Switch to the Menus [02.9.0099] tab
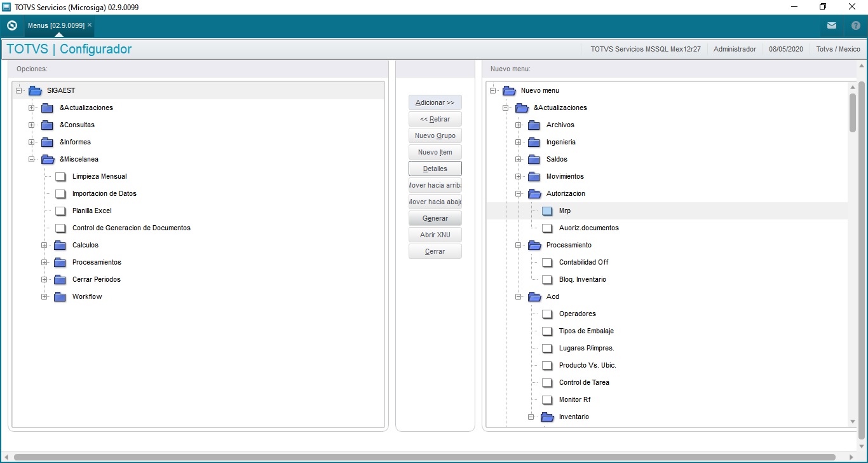The width and height of the screenshot is (868, 463). (x=56, y=25)
